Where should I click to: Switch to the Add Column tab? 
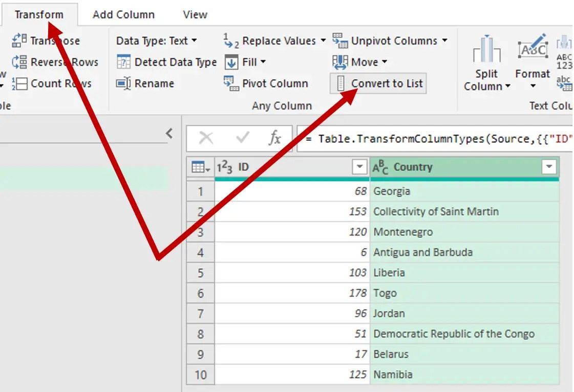pos(123,15)
